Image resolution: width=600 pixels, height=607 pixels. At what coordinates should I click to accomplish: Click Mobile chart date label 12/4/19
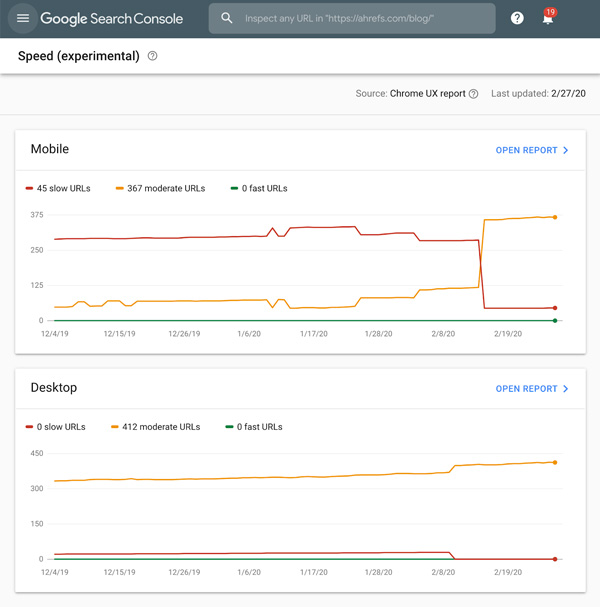pyautogui.click(x=55, y=334)
